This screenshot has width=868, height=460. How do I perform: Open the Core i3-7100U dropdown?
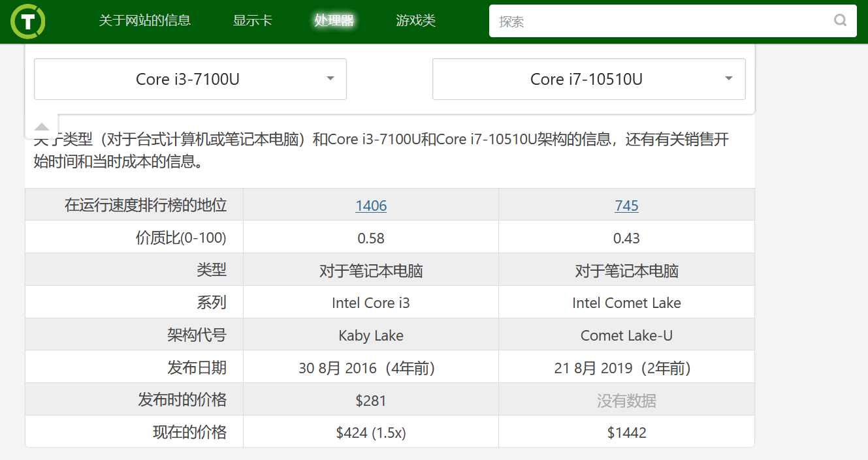point(190,79)
